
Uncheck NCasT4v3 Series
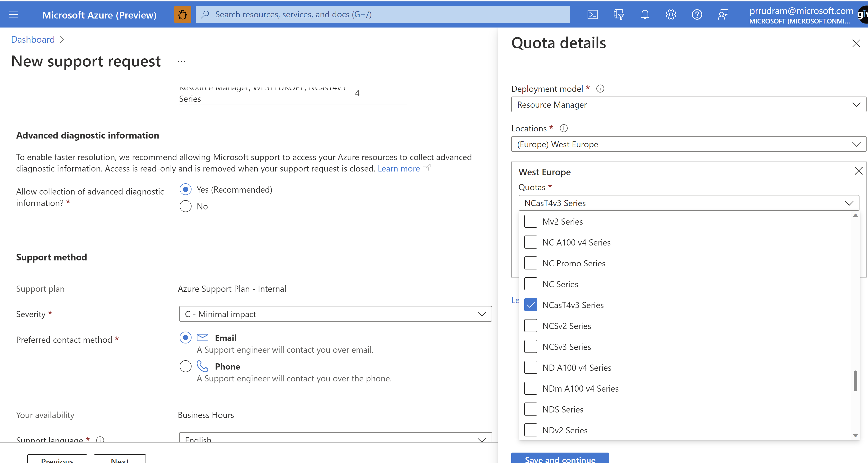coord(531,305)
